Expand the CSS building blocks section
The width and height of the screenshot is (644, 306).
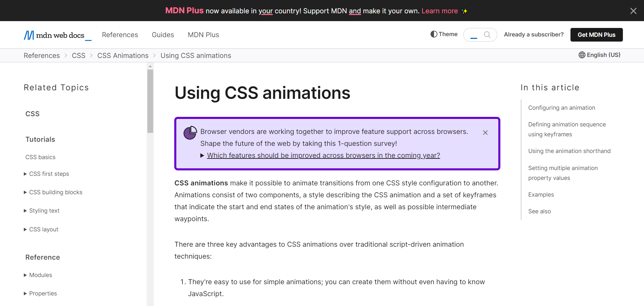tap(26, 193)
